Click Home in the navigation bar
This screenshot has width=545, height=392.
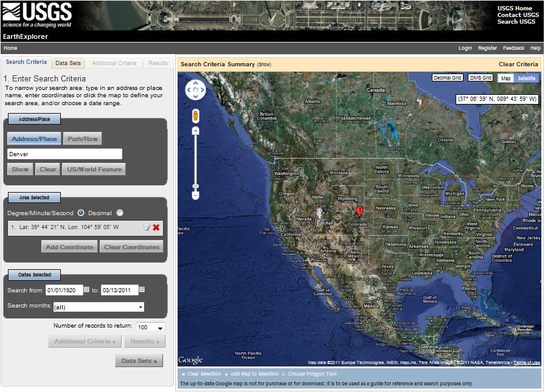click(x=10, y=48)
